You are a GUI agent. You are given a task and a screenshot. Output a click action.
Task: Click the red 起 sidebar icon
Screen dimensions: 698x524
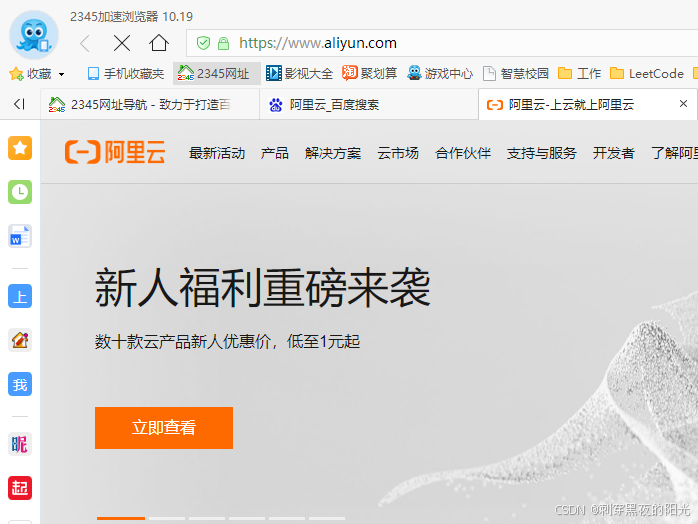(x=20, y=488)
